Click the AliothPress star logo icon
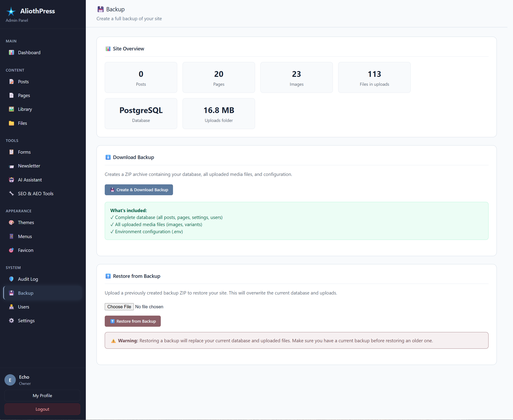 11,11
